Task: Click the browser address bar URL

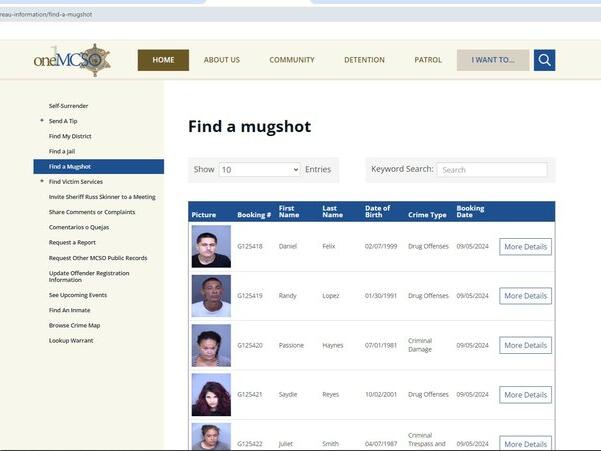Action: pyautogui.click(x=46, y=15)
